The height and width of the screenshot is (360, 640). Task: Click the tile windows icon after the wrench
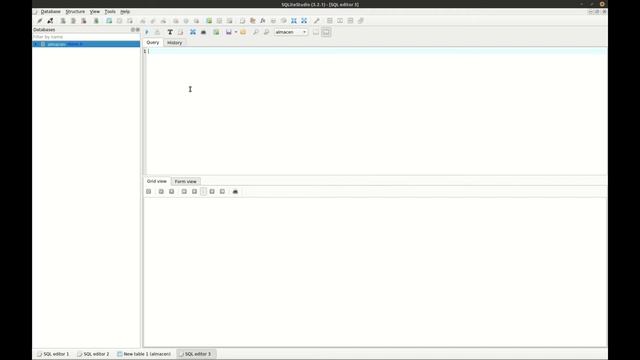pos(329,21)
